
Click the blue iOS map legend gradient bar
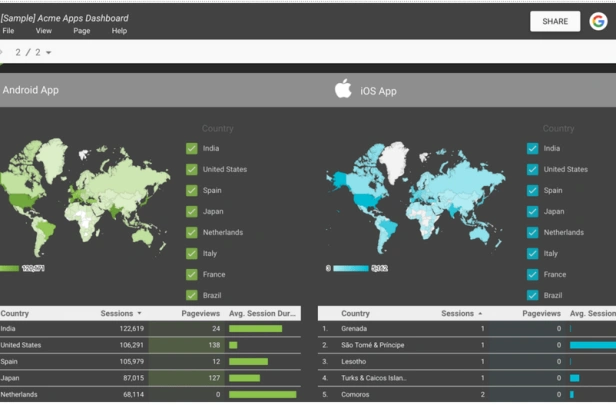point(350,268)
